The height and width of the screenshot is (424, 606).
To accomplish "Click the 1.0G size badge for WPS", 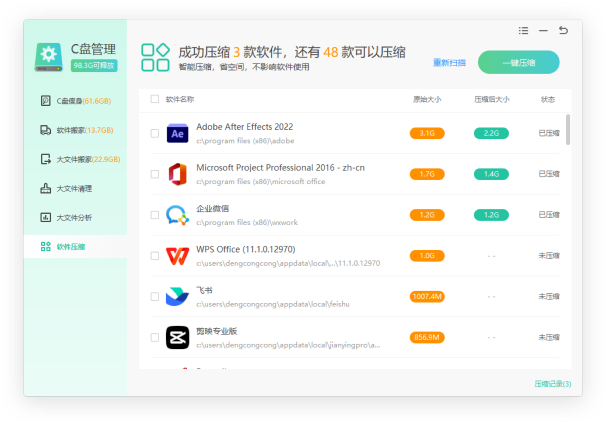I will tap(427, 256).
